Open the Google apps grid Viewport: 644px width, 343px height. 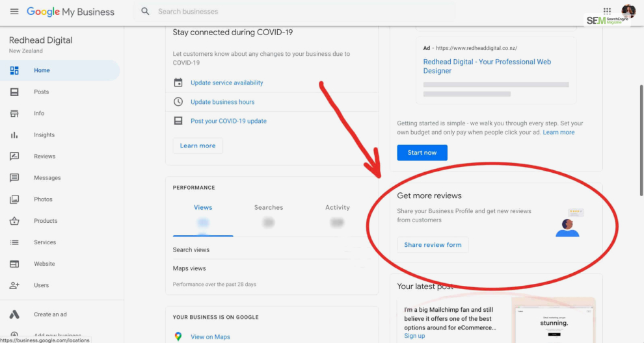(607, 11)
